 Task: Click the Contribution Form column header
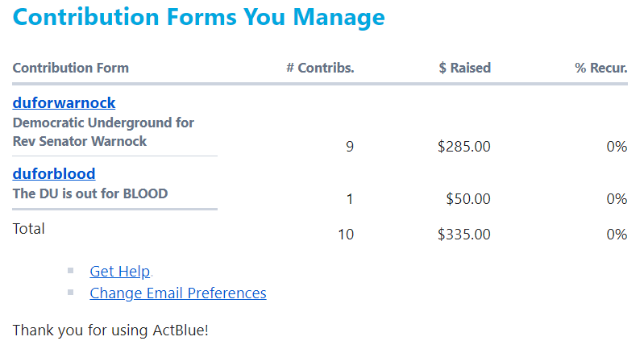pyautogui.click(x=70, y=68)
